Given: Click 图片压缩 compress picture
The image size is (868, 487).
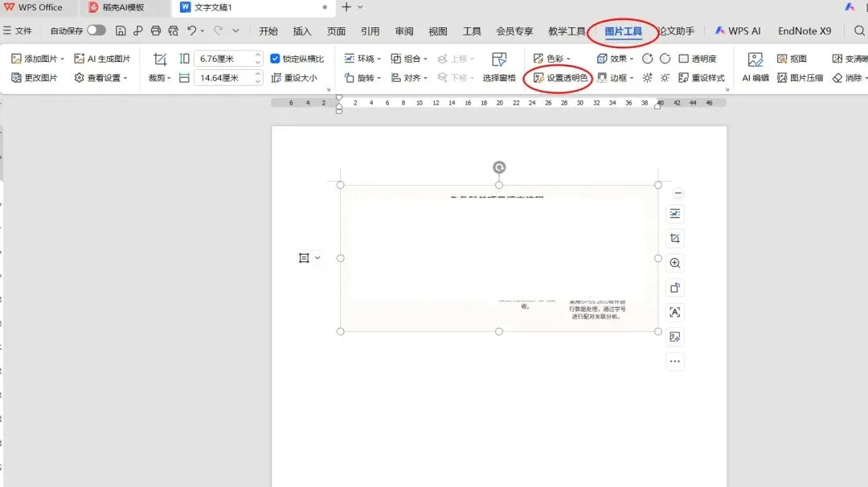Looking at the screenshot, I should pyautogui.click(x=800, y=78).
